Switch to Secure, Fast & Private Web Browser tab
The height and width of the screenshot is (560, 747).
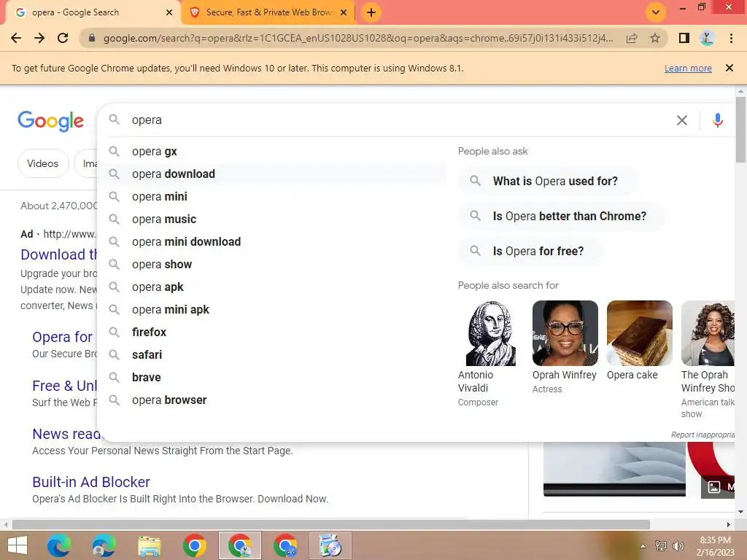(269, 12)
